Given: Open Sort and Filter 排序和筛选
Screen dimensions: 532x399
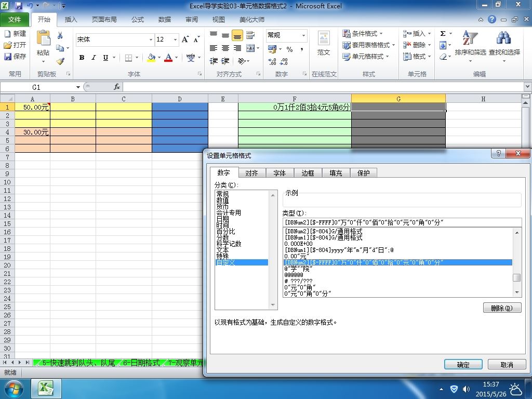Looking at the screenshot, I should click(470, 46).
